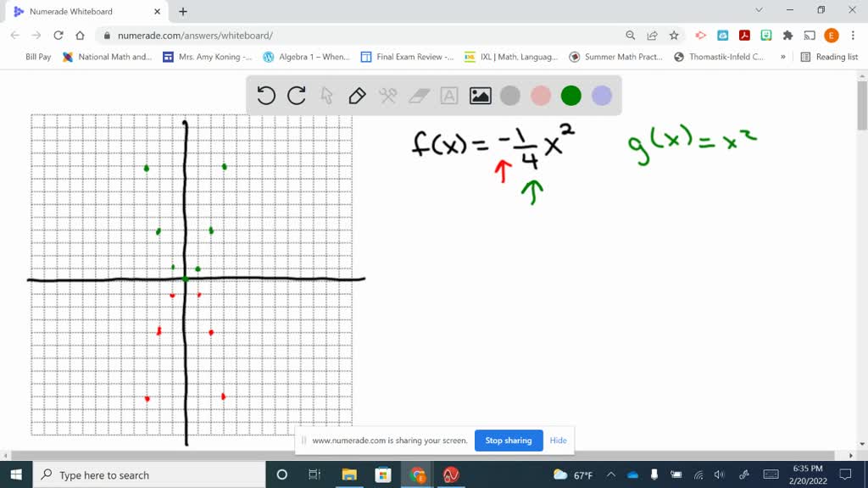Select the Pen drawing tool
868x488 pixels.
pos(356,96)
